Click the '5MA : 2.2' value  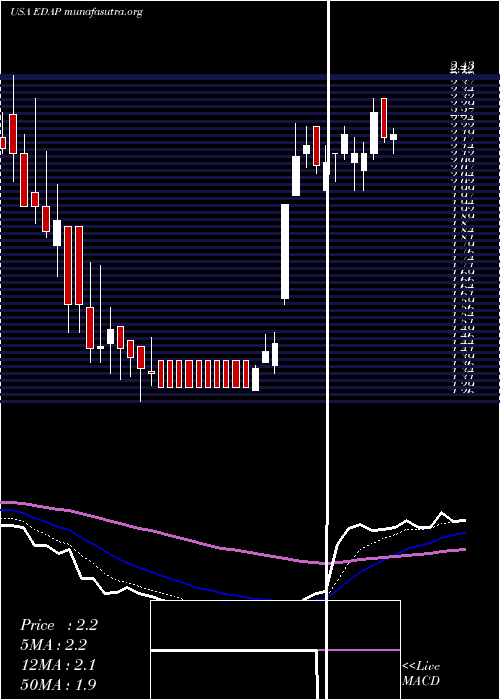click(x=54, y=645)
